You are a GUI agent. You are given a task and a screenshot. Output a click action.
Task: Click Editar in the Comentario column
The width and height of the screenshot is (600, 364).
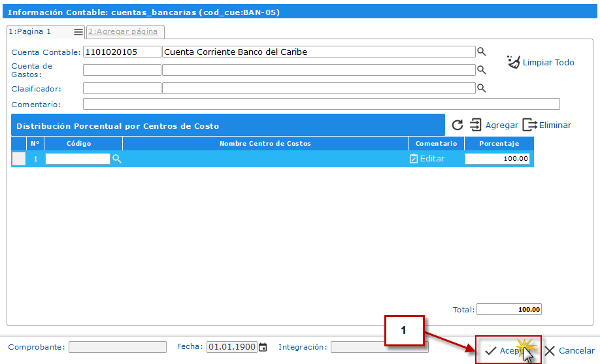pos(427,159)
